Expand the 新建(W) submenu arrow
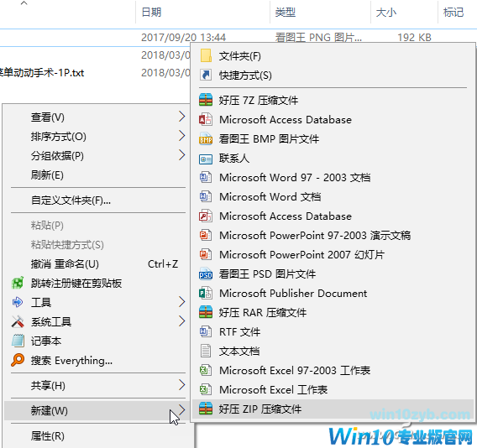The image size is (477, 448). pyautogui.click(x=181, y=410)
